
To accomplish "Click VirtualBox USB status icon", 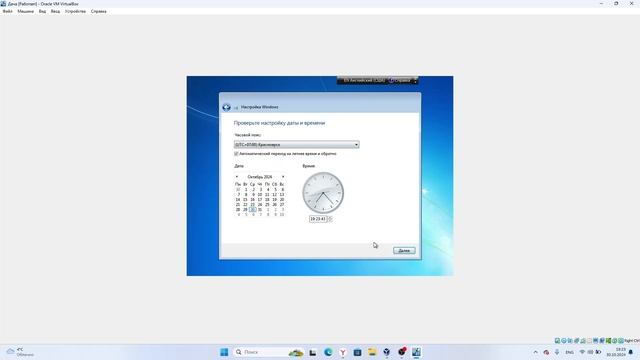I will [x=583, y=340].
